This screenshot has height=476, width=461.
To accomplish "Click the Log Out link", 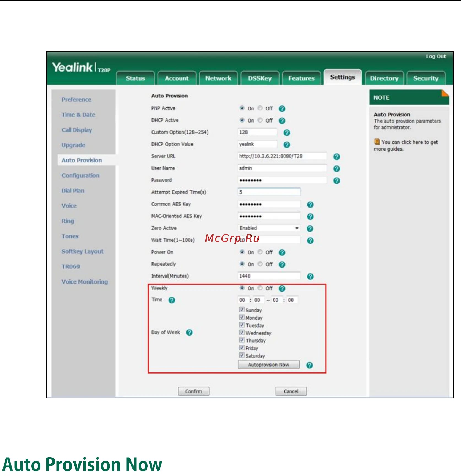I will pyautogui.click(x=436, y=56).
